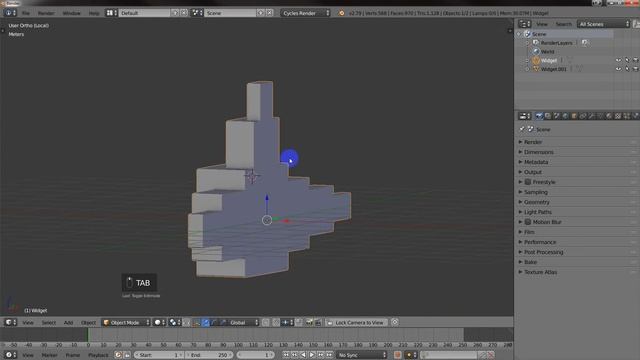Open the pivot point dropdown
This screenshot has height=360, width=640.
point(175,322)
